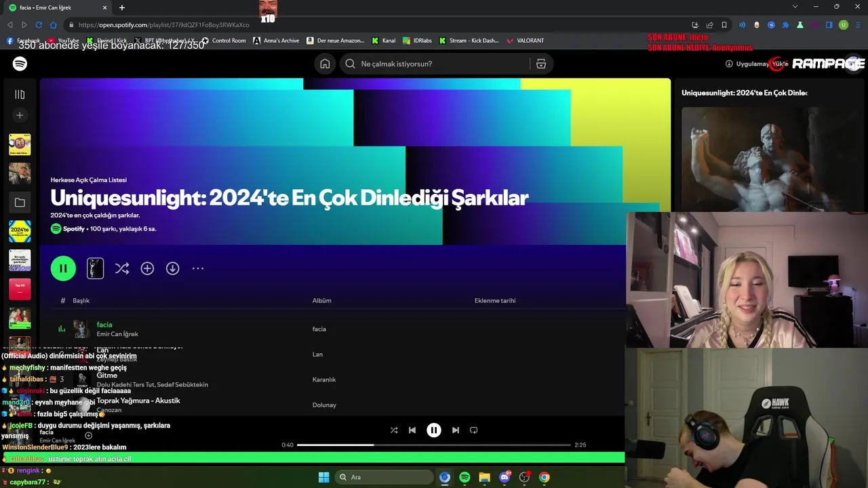
Task: Click the address bar URL
Action: pyautogui.click(x=164, y=25)
